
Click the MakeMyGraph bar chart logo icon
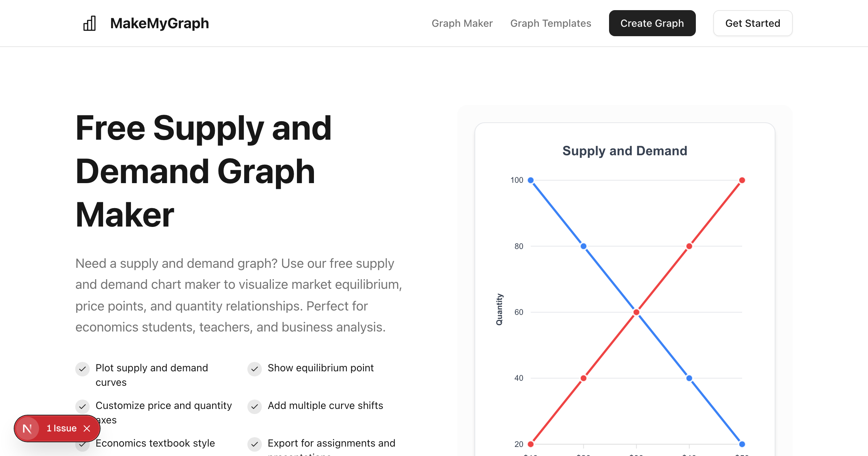coord(90,23)
